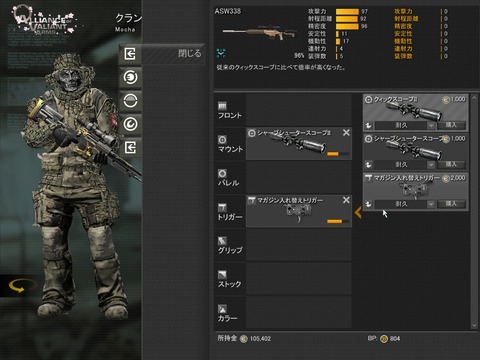Click the white 安定性 stat label
Viewport: 480px width, 360px height.
[x=317, y=34]
